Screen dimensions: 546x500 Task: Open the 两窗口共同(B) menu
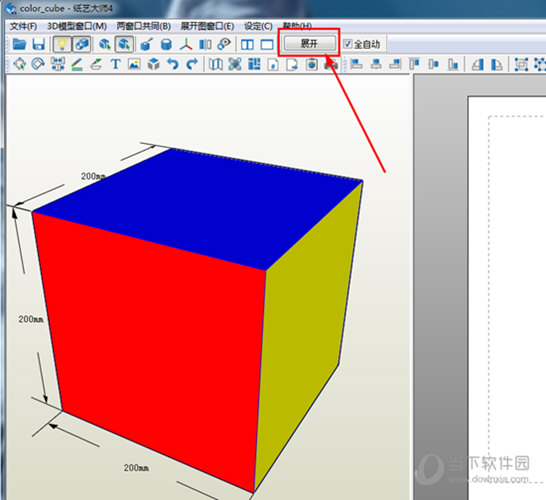pos(143,26)
